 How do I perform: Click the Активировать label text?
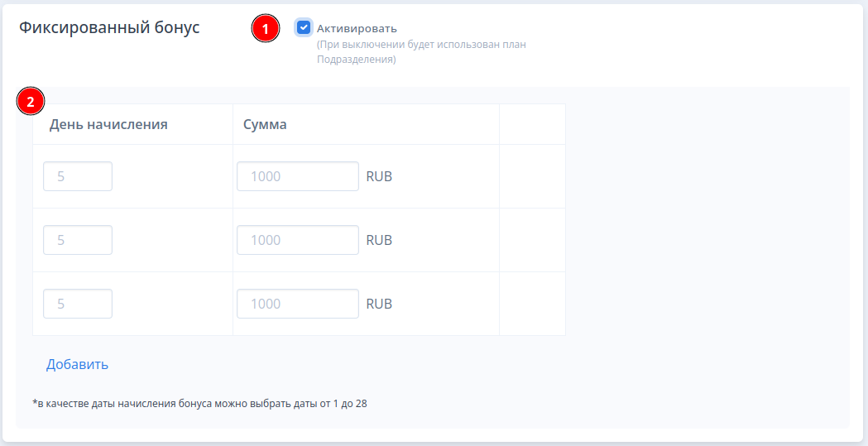[x=357, y=28]
